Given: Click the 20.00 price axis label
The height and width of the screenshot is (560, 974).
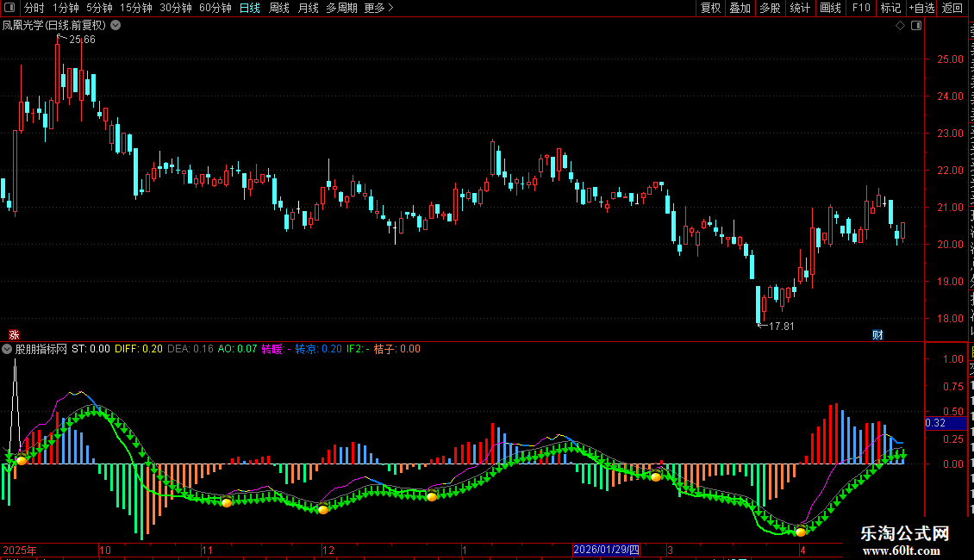Looking at the screenshot, I should 951,245.
